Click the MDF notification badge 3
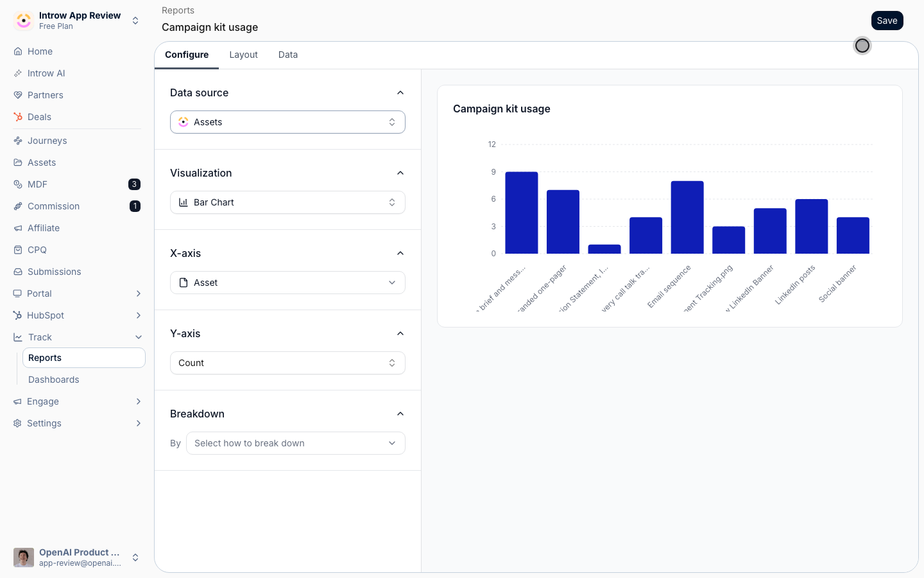The height and width of the screenshot is (578, 924). pos(134,184)
